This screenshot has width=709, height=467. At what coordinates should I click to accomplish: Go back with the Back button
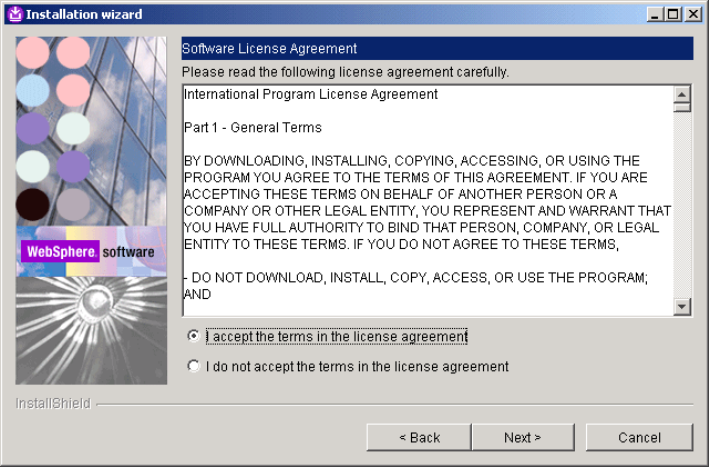(419, 438)
